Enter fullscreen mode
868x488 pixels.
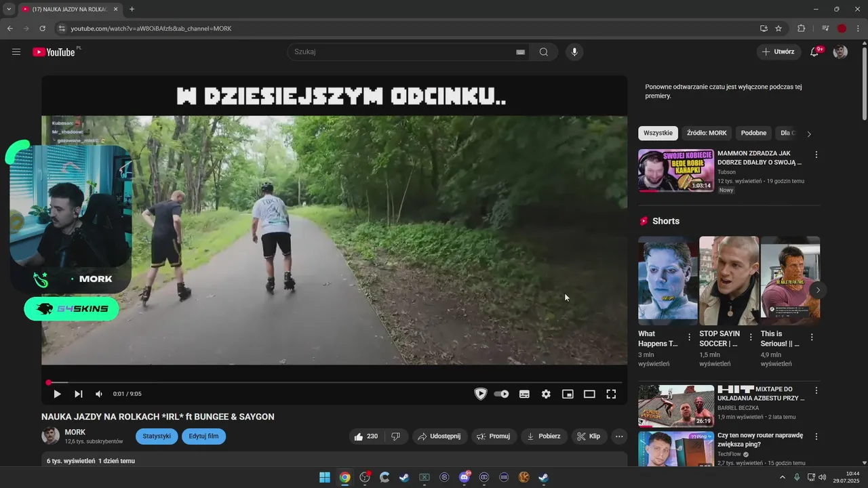point(611,394)
